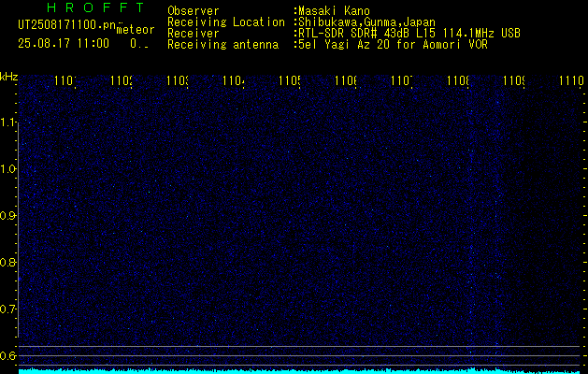Select Shibukawa,Gunma,Japan location text
Screen dimensions: 588x374
(x=366, y=22)
